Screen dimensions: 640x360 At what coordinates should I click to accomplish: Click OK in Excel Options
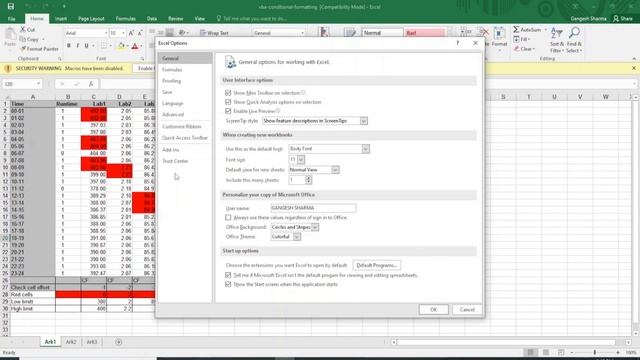[x=433, y=310]
